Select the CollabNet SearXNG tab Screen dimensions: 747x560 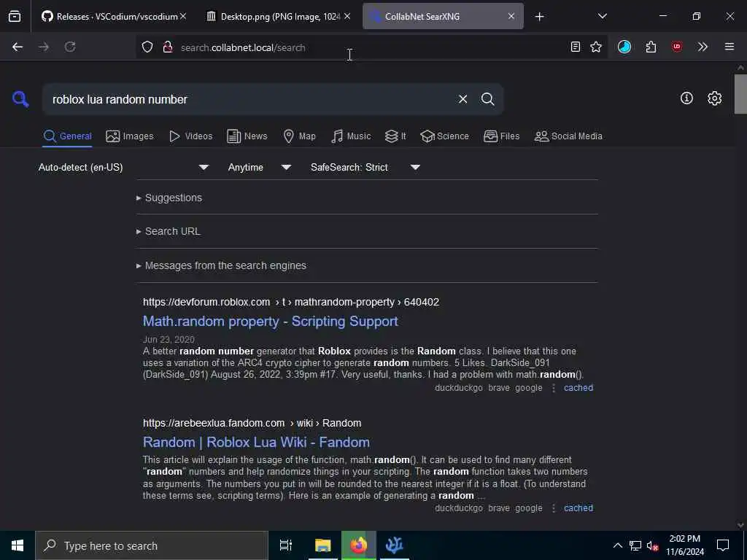(443, 16)
